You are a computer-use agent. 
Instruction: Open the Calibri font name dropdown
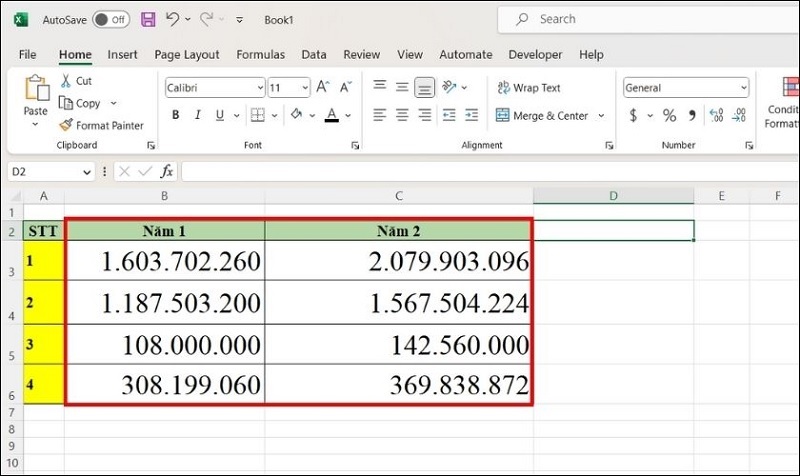click(260, 88)
